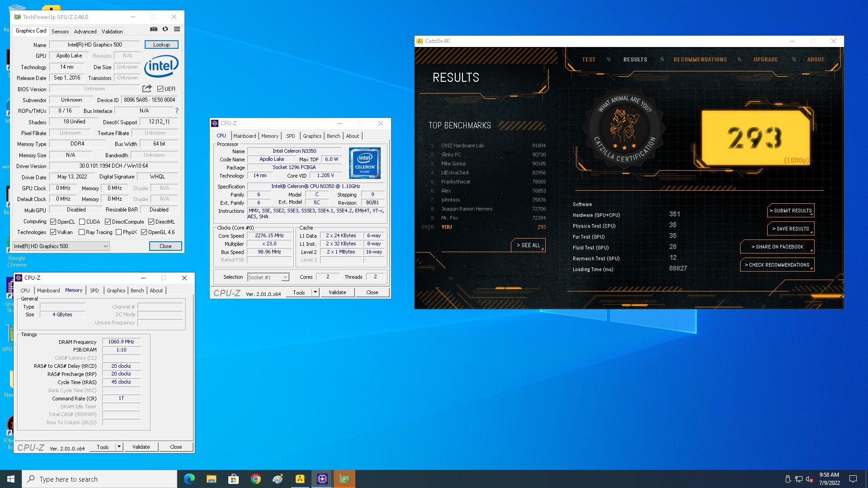Click the network tray icon
This screenshot has width=868, height=488.
coord(799,479)
